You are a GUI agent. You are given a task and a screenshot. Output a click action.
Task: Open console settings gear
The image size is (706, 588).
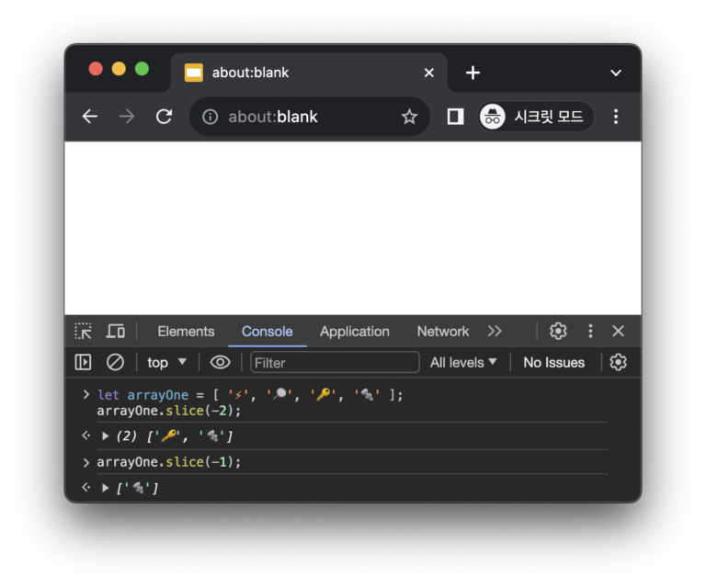tap(618, 362)
